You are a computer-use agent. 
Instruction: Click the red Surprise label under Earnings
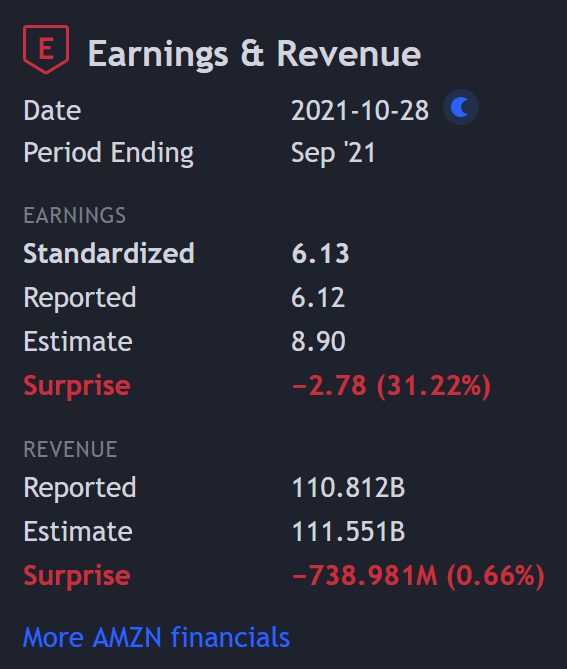[x=77, y=386]
